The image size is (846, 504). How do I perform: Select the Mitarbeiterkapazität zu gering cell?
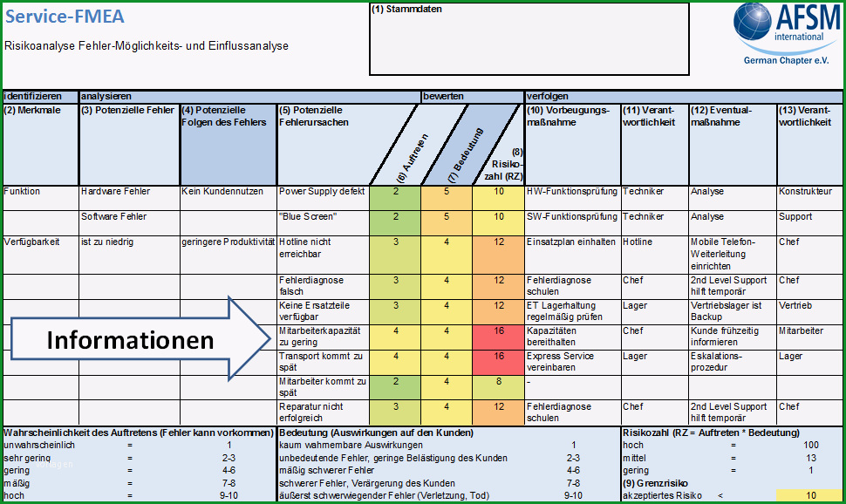click(x=324, y=337)
